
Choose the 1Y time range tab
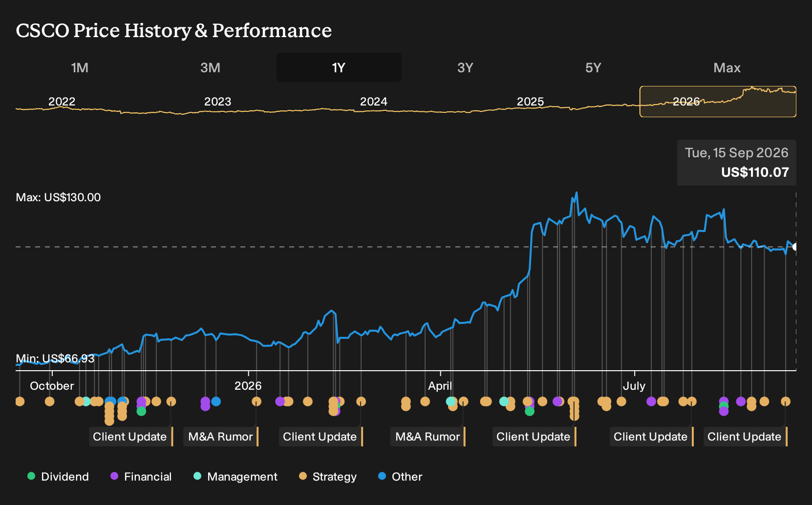[x=339, y=67]
